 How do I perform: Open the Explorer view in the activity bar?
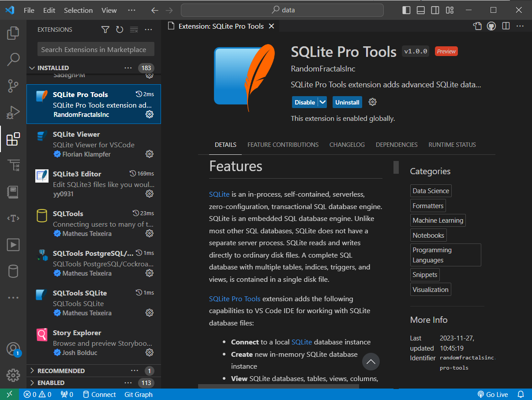coord(13,33)
